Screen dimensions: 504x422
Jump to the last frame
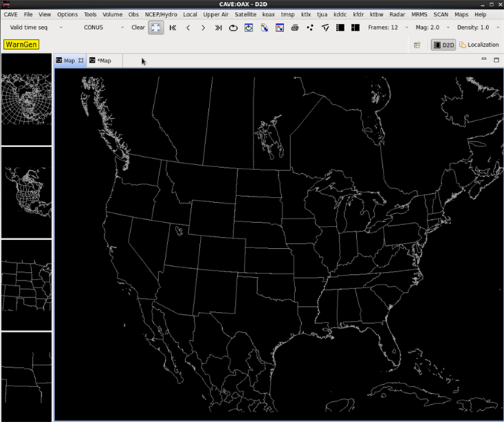[219, 28]
